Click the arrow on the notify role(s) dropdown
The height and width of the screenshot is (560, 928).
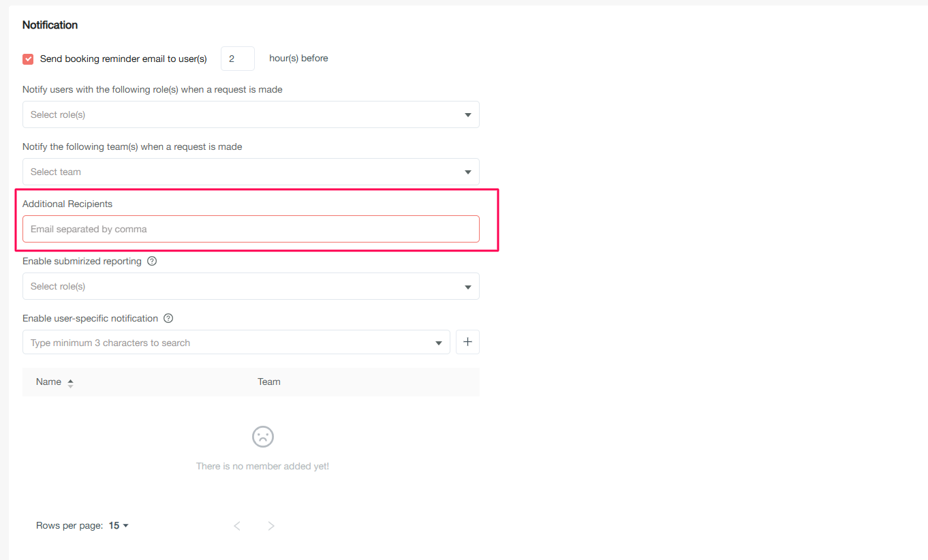(x=467, y=115)
